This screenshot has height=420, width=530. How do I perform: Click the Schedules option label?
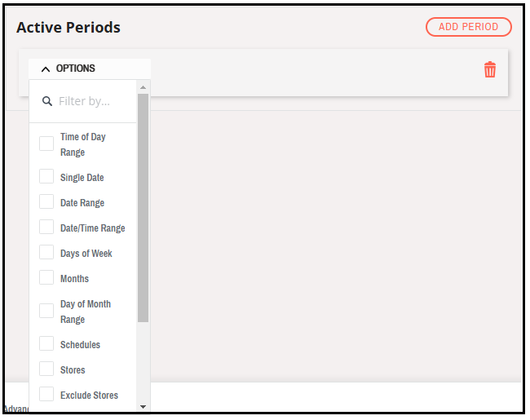[80, 345]
